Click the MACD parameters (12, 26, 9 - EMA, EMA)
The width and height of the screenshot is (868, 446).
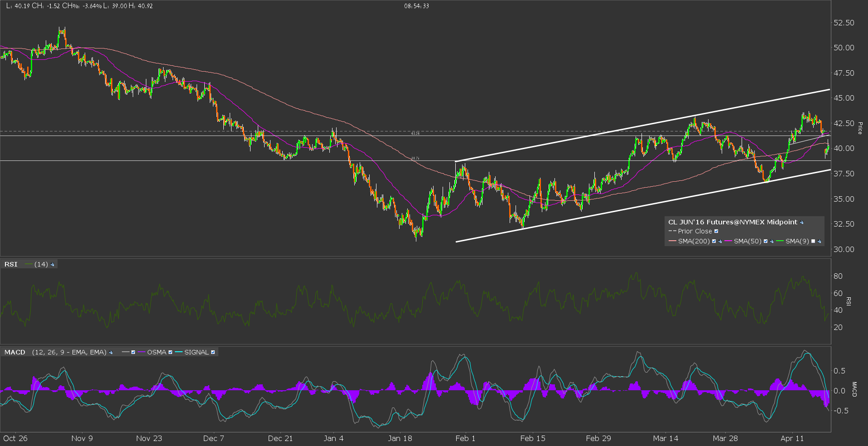pyautogui.click(x=69, y=353)
